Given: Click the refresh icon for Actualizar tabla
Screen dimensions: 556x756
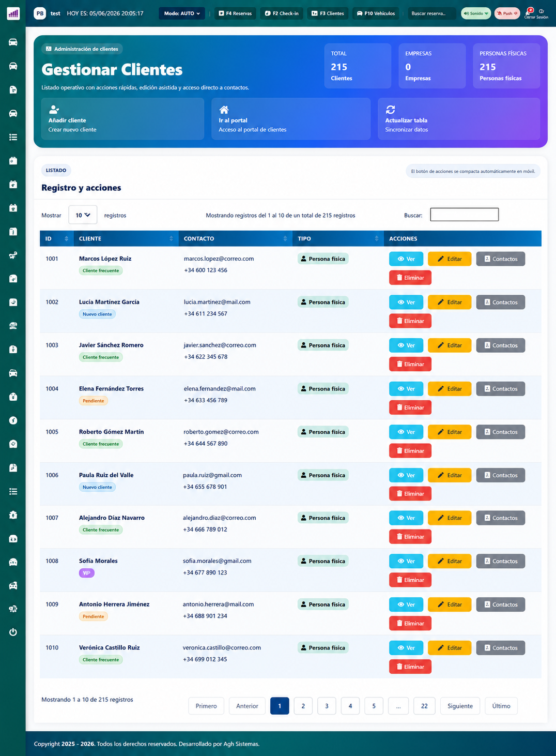Looking at the screenshot, I should click(x=390, y=110).
